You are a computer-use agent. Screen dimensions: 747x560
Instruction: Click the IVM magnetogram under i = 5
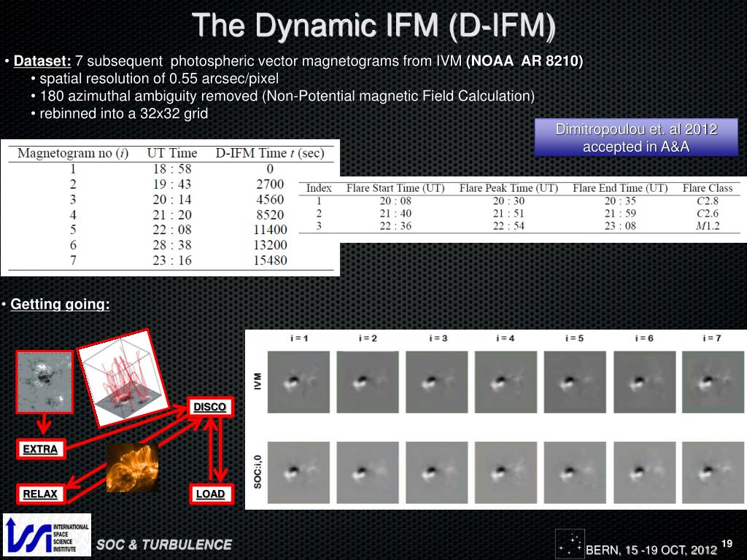pos(575,382)
